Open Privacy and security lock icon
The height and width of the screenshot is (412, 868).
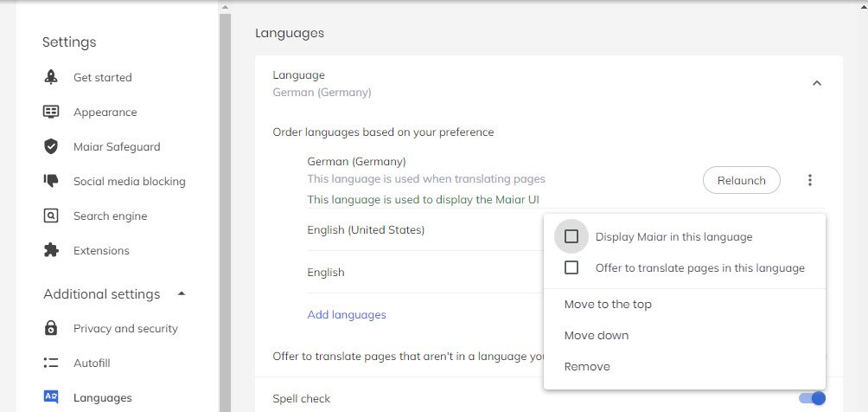pos(51,328)
